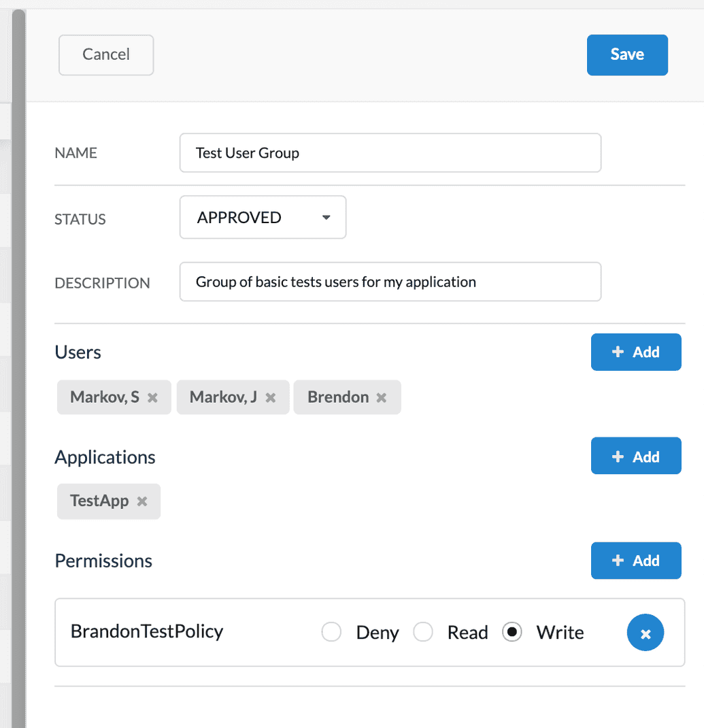Select Write radio for BrandonTestPolicy
The width and height of the screenshot is (704, 728).
(x=512, y=633)
